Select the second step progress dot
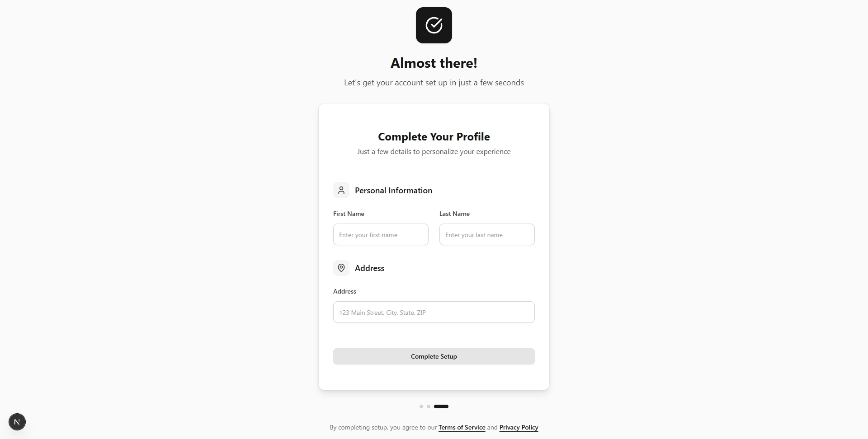This screenshot has height=439, width=868. click(x=429, y=406)
